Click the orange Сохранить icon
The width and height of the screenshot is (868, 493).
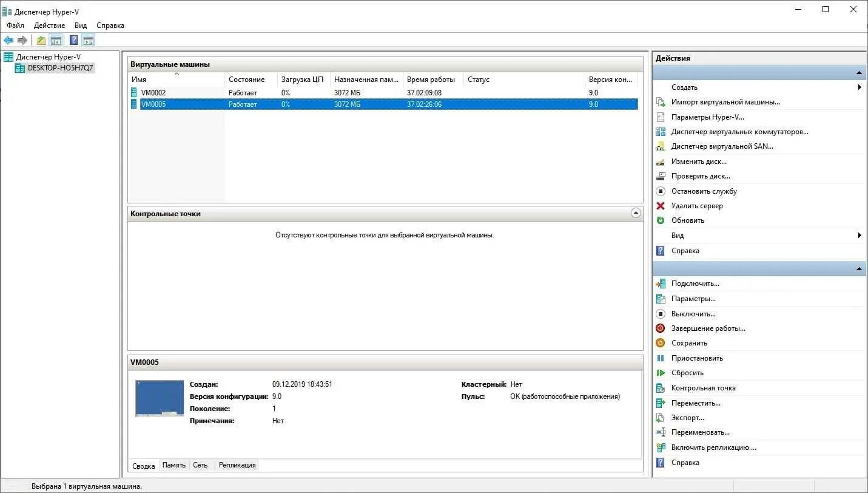(x=661, y=343)
